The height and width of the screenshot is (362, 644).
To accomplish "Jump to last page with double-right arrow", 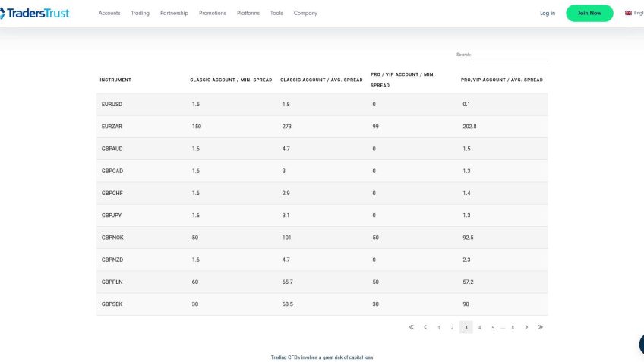I will point(540,327).
